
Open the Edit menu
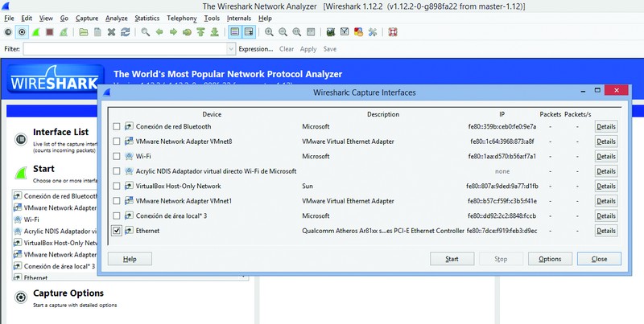[x=27, y=18]
